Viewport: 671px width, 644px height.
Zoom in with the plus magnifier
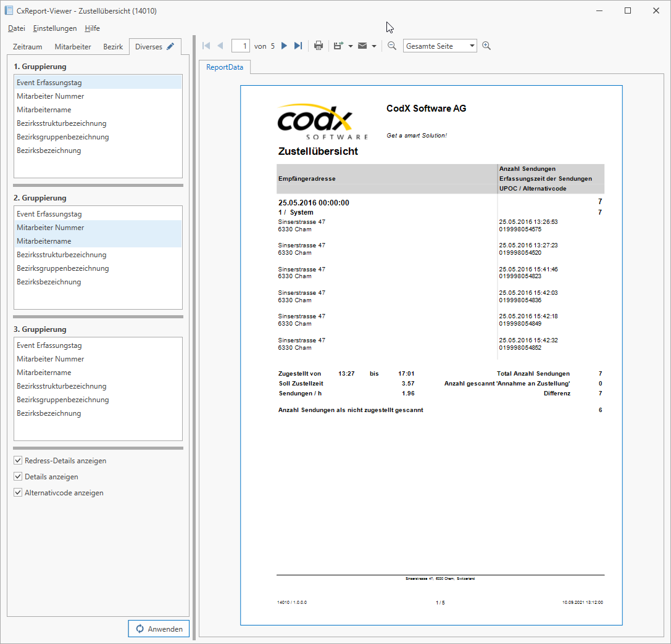tap(486, 46)
